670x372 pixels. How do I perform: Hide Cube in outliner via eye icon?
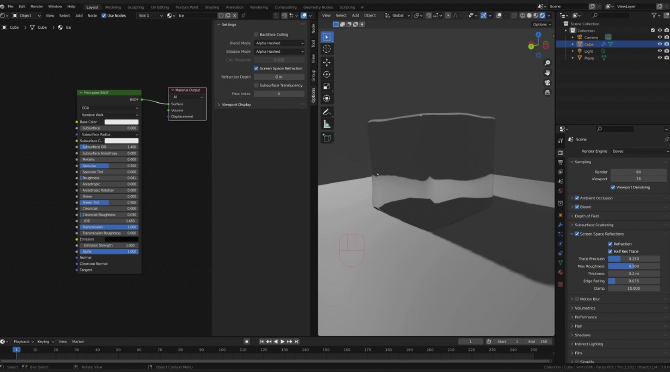click(x=660, y=44)
